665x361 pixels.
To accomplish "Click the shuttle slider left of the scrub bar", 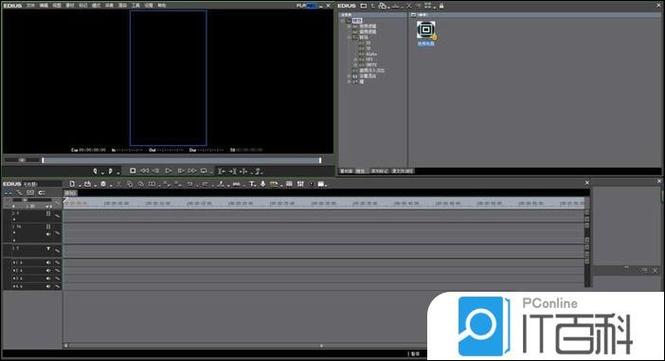I will coord(21,160).
